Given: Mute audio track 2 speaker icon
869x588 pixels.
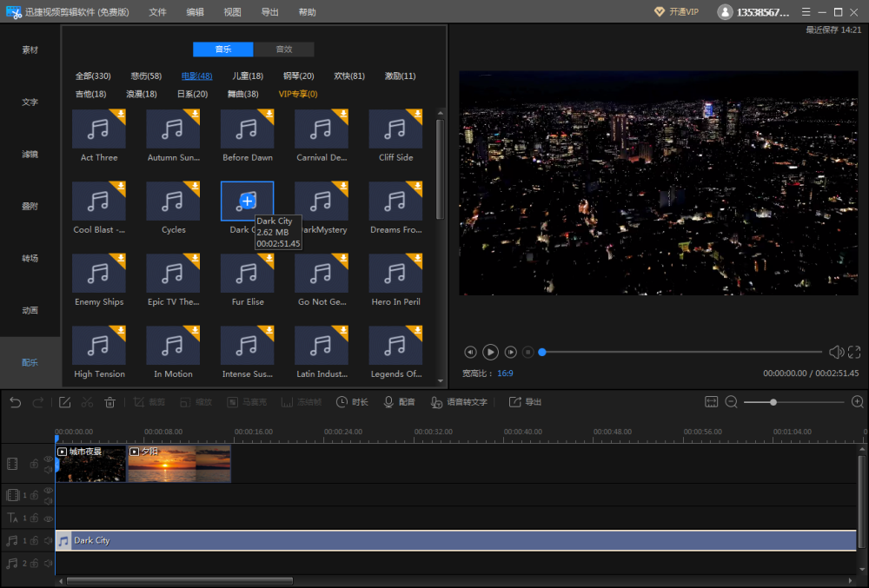Looking at the screenshot, I should coord(48,563).
